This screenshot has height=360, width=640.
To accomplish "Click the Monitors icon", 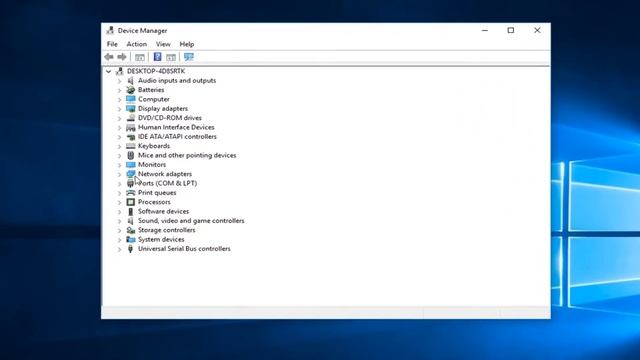I will coord(131,164).
